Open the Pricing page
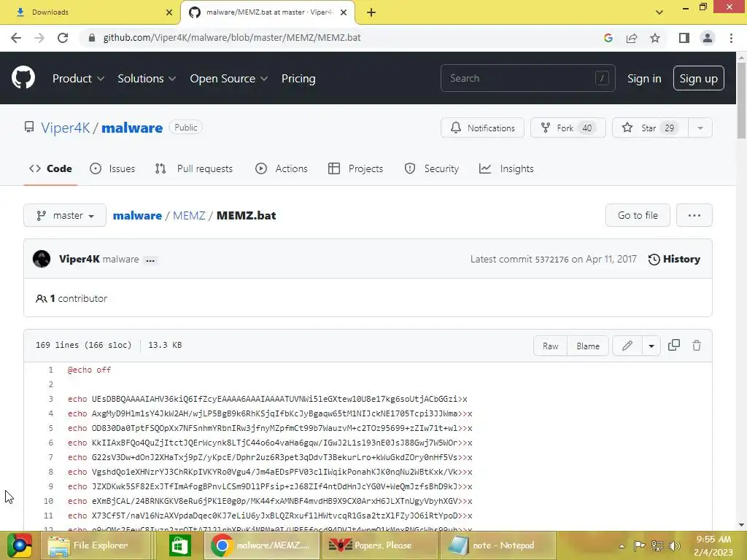The height and width of the screenshot is (560, 747). click(x=298, y=79)
